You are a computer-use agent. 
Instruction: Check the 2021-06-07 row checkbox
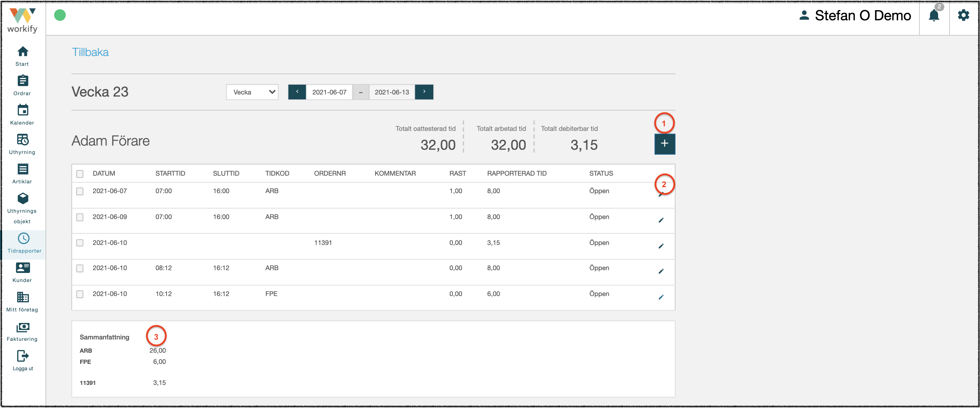(80, 191)
